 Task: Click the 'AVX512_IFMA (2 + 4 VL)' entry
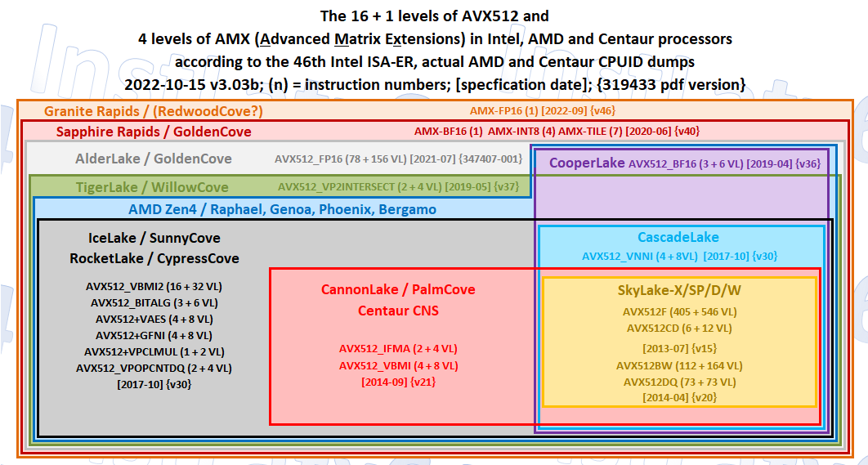click(x=399, y=349)
